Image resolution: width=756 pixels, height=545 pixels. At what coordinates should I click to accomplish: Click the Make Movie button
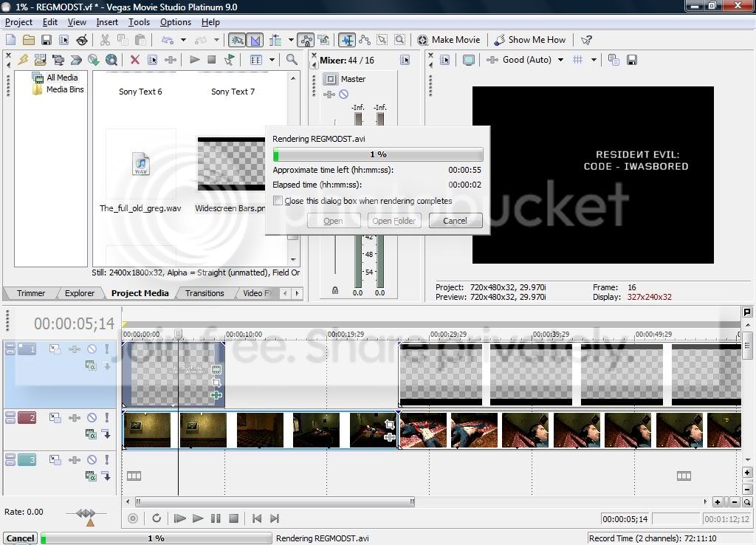(x=449, y=40)
